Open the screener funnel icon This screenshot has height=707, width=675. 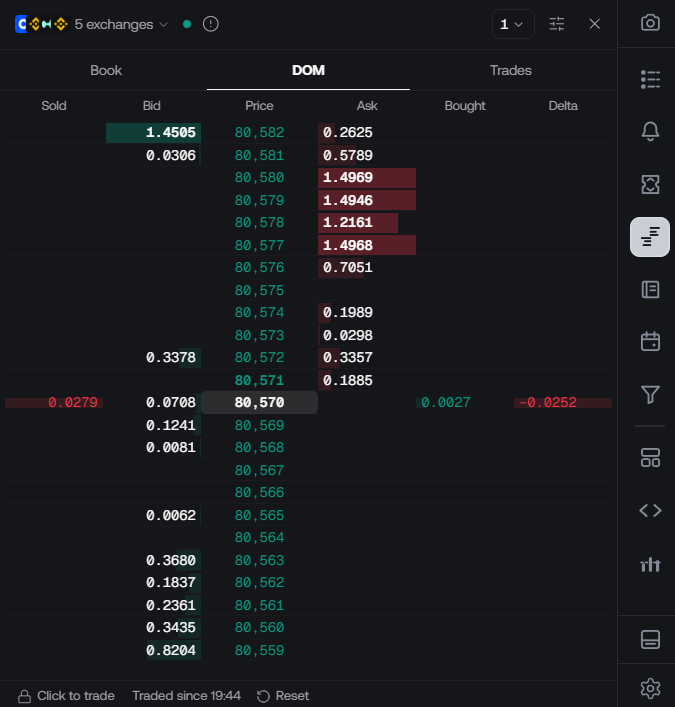pyautogui.click(x=650, y=395)
